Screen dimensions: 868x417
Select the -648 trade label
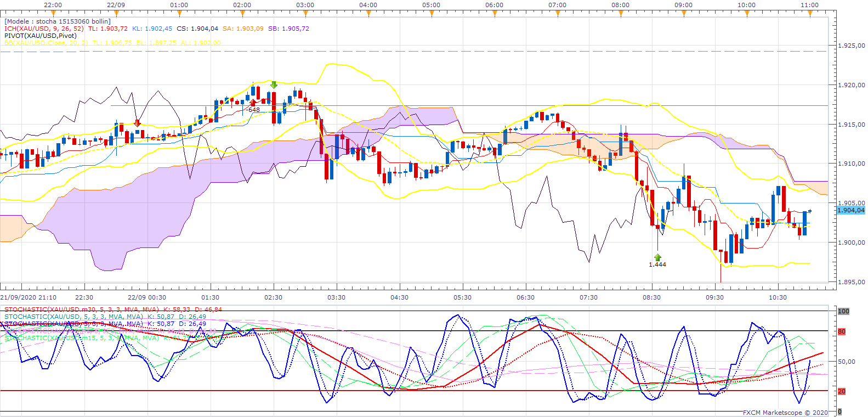[253, 110]
